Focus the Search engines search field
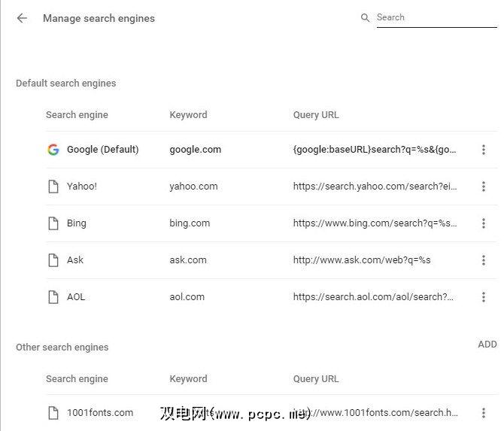The image size is (504, 431). (x=436, y=17)
